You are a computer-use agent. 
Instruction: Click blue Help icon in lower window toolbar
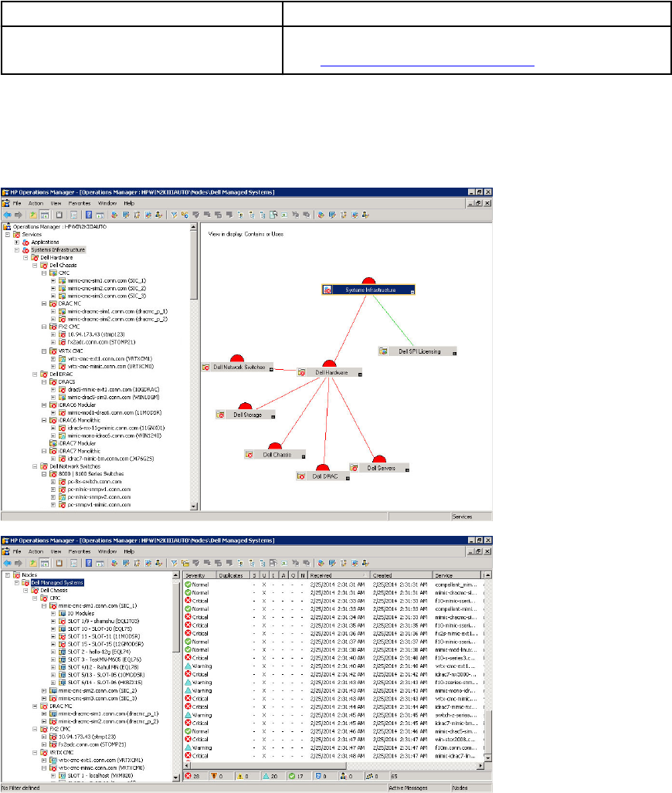(x=89, y=563)
